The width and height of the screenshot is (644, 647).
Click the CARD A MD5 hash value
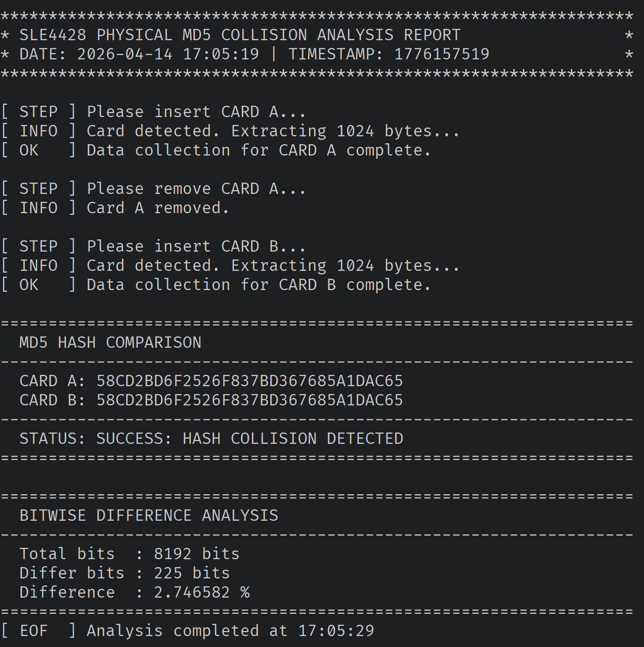[x=249, y=381]
